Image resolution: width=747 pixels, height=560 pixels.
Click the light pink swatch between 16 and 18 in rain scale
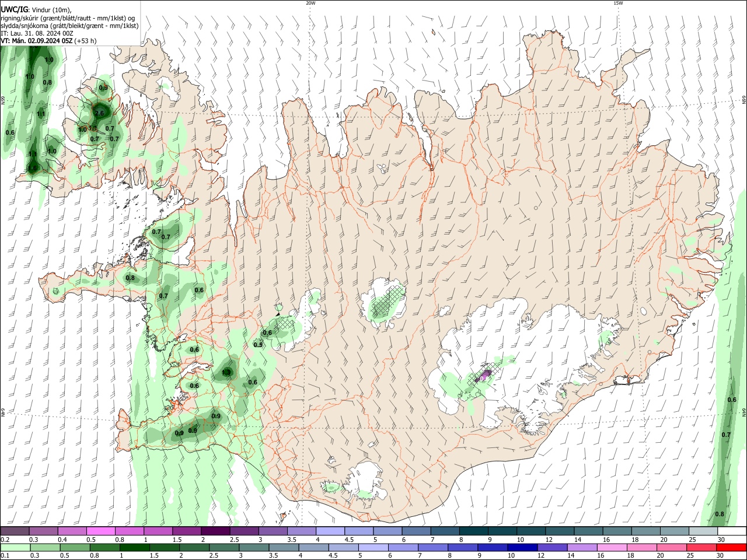[x=612, y=547]
